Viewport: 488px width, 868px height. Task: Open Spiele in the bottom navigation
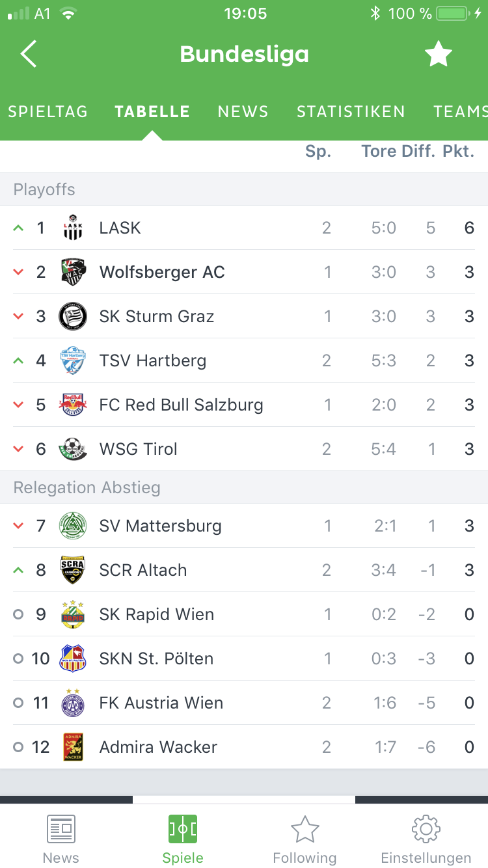click(x=183, y=839)
